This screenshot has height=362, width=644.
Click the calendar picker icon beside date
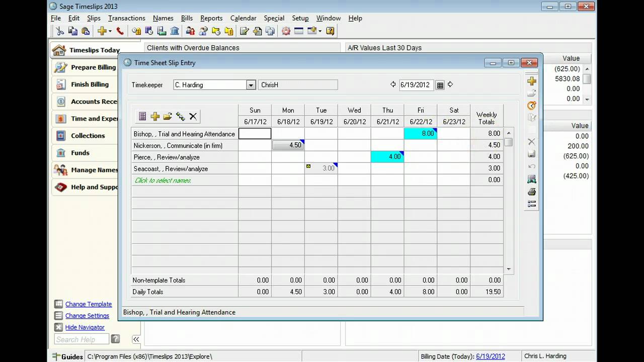(440, 85)
